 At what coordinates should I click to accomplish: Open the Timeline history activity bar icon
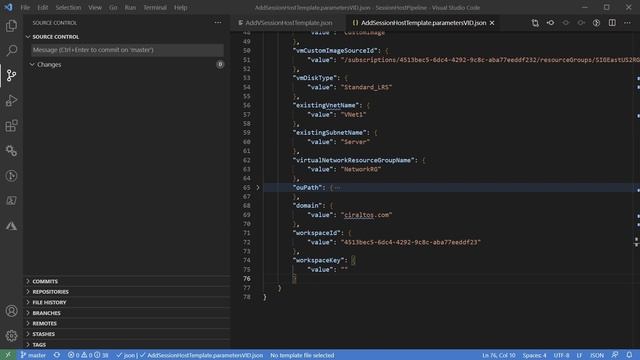pyautogui.click(x=11, y=176)
